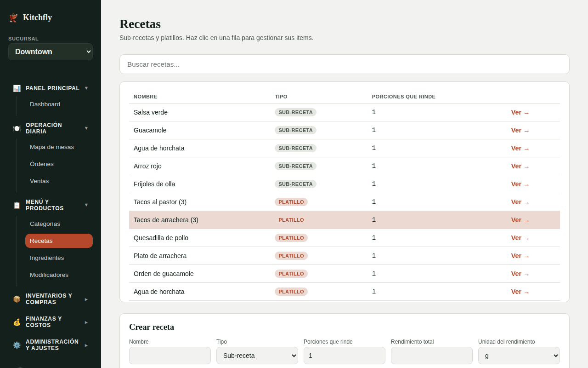Collapse the Panel Principal section
Screen dimensions: 588x368
pos(51,88)
